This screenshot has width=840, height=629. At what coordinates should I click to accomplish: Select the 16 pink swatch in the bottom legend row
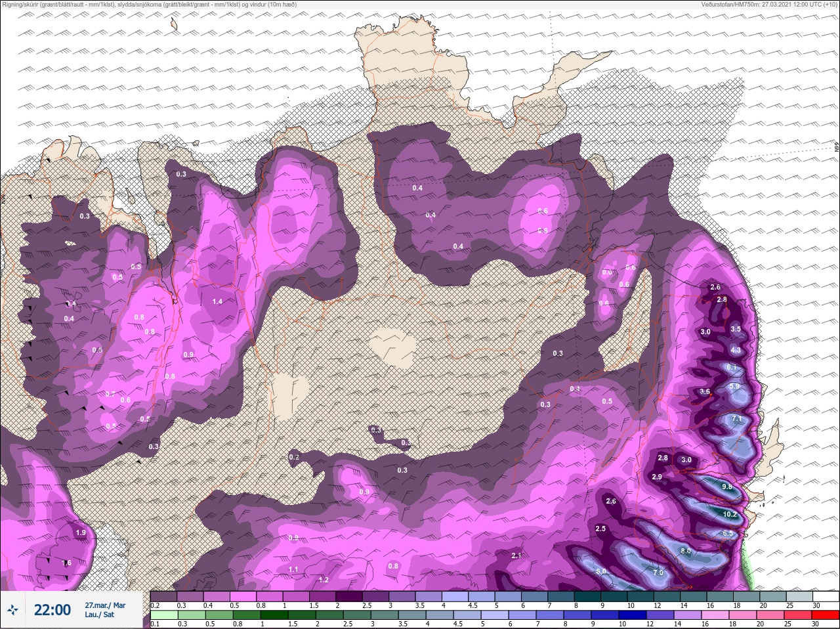tap(716, 615)
